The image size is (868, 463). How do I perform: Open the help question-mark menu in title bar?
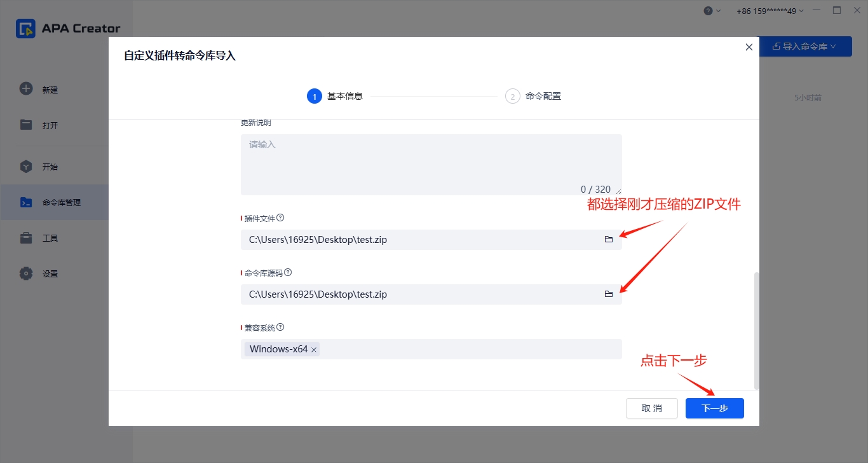(712, 11)
